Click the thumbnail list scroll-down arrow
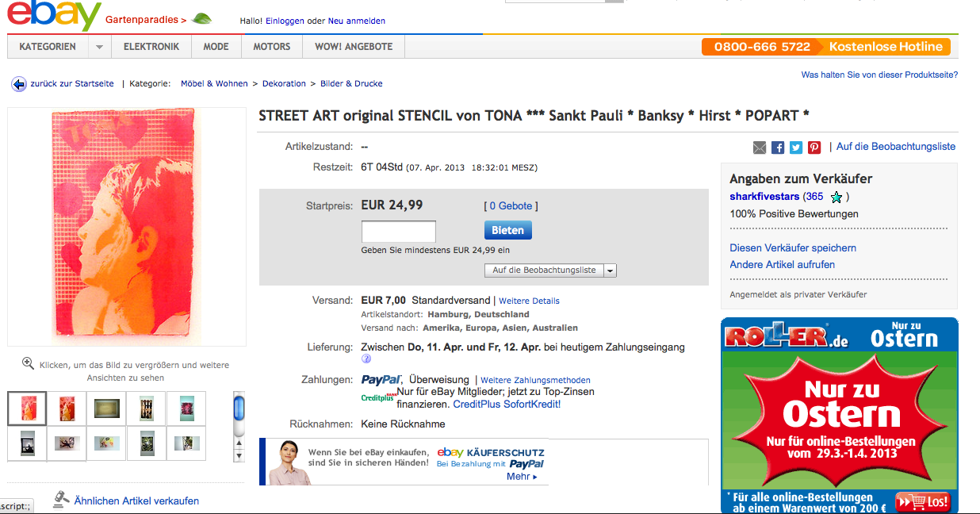This screenshot has height=514, width=980. tap(239, 455)
